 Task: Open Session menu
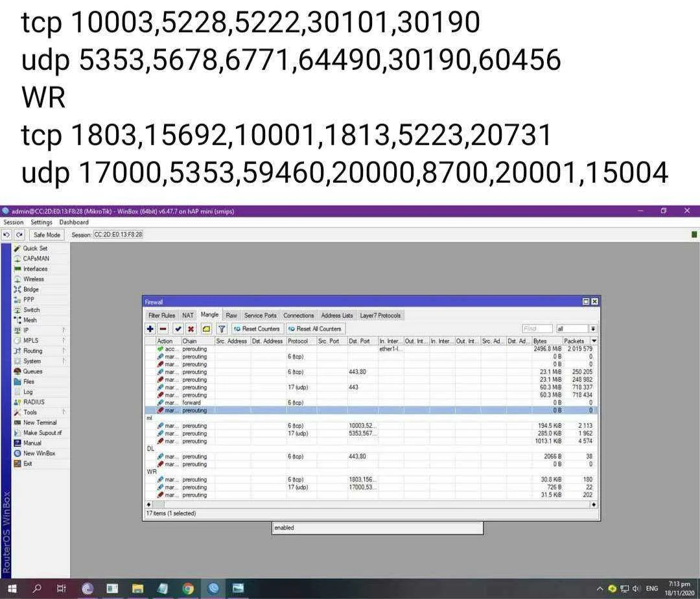pyautogui.click(x=14, y=222)
